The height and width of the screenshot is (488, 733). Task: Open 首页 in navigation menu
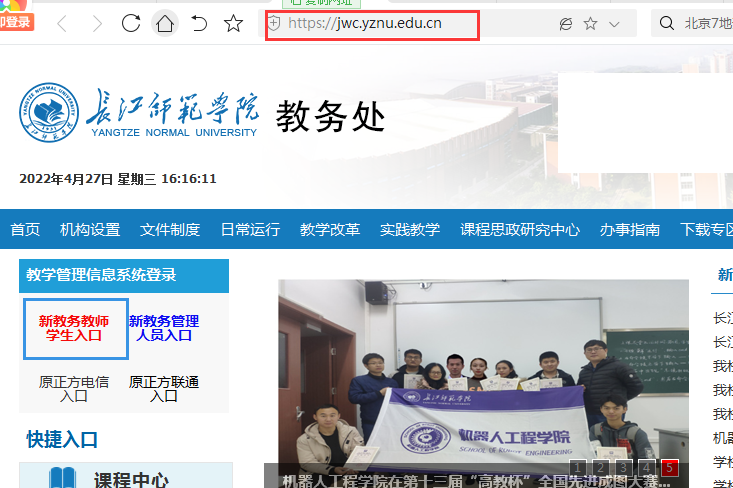(x=25, y=229)
